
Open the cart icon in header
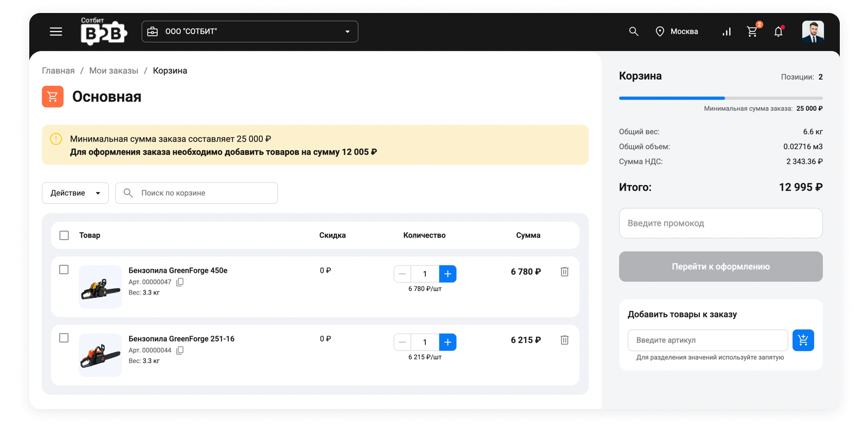pyautogui.click(x=752, y=31)
